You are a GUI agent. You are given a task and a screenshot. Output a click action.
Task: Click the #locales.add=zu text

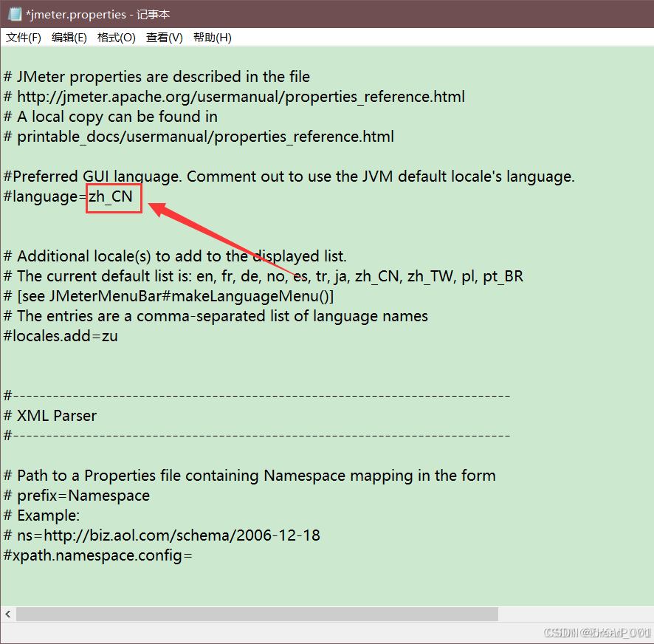59,335
